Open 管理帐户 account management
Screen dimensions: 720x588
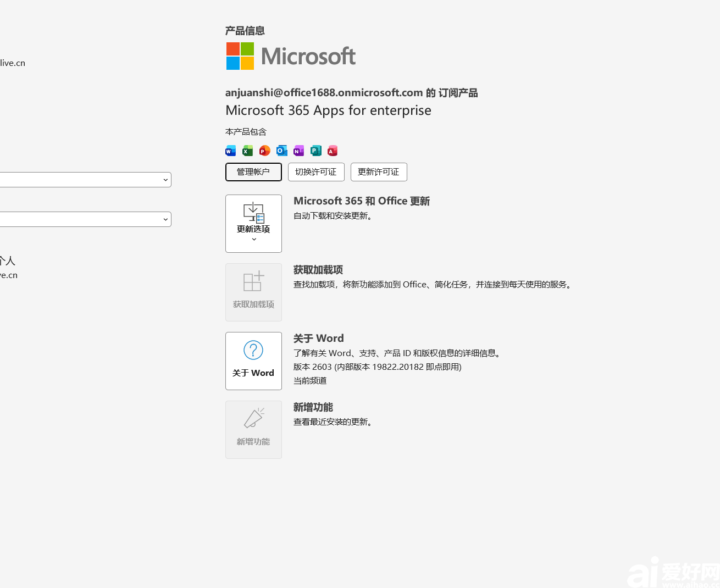pyautogui.click(x=253, y=172)
